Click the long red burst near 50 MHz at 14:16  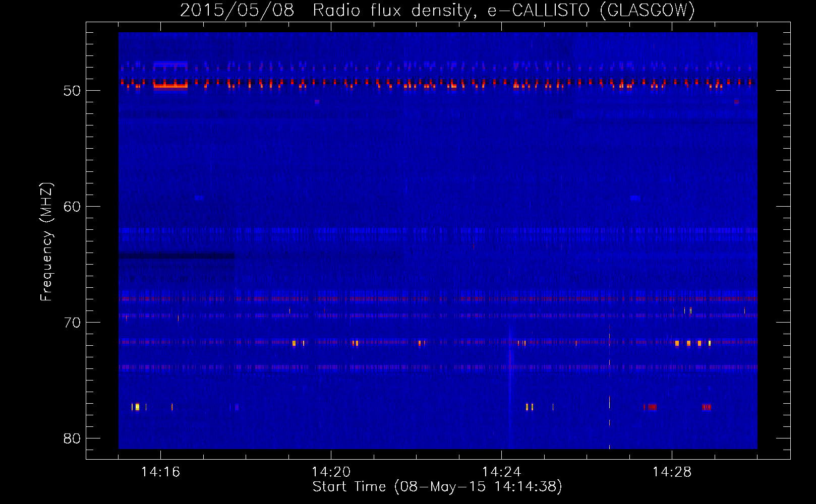click(170, 86)
